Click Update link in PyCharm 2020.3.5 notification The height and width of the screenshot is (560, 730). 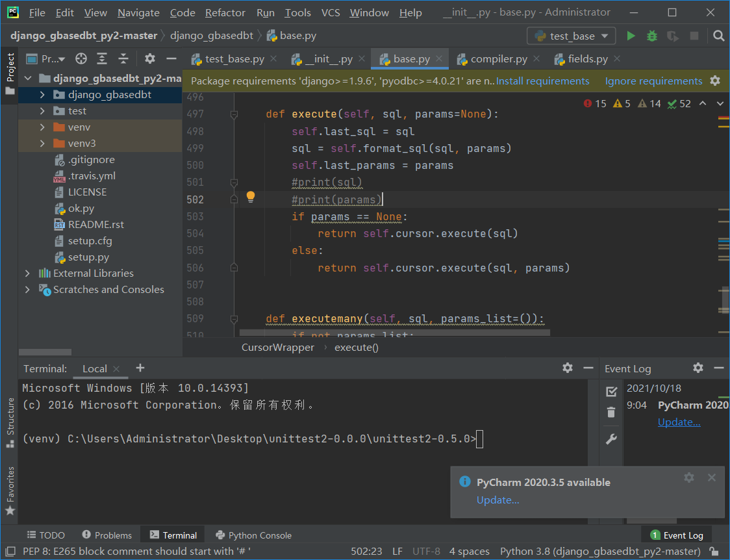point(497,500)
